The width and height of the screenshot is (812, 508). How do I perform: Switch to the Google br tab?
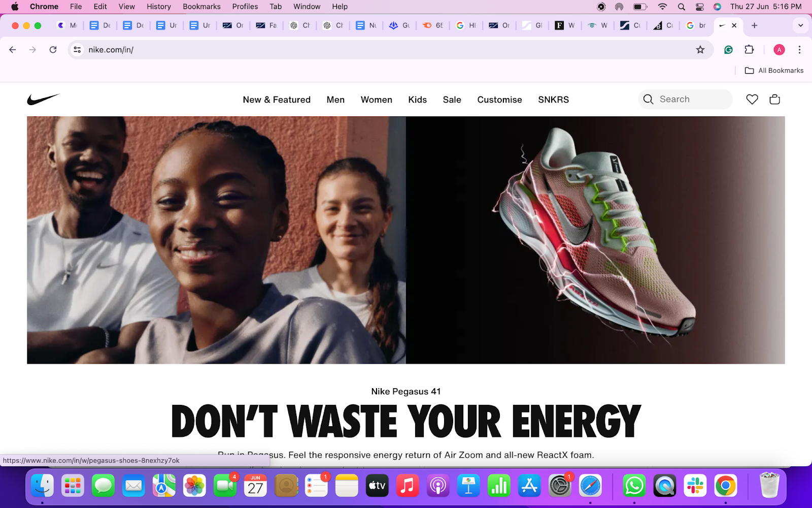(x=696, y=25)
